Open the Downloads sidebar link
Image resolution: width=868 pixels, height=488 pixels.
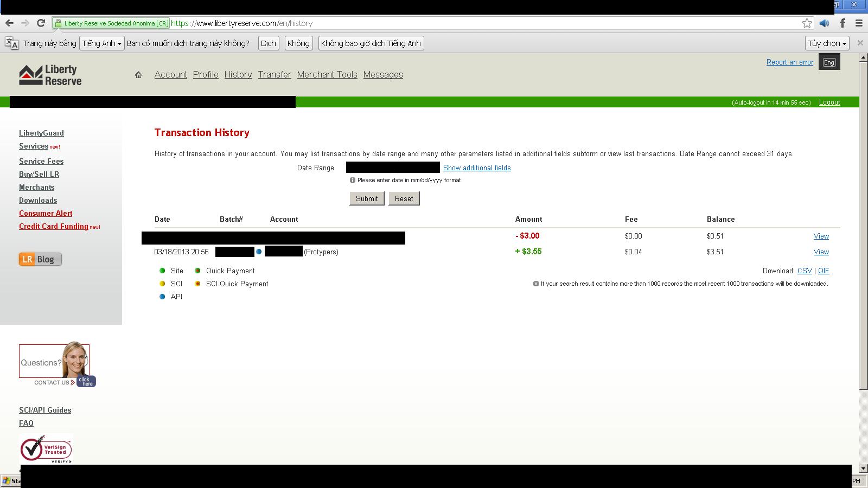click(x=38, y=200)
